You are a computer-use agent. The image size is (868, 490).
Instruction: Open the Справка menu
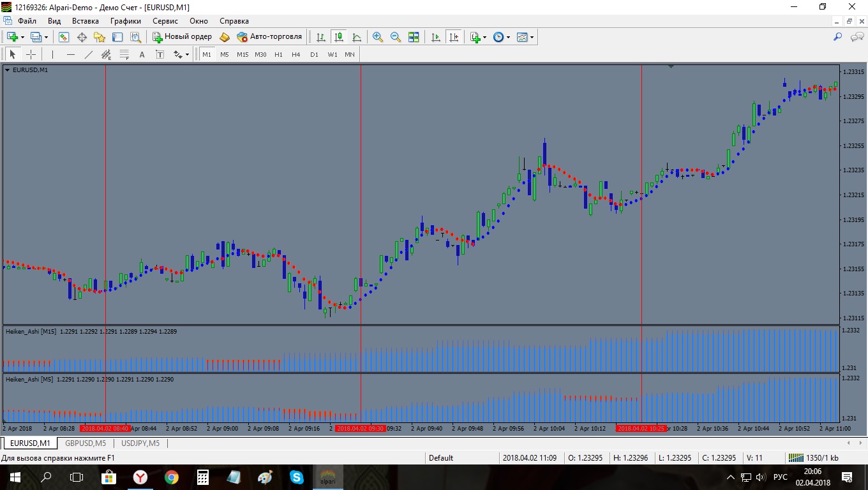[x=234, y=21]
